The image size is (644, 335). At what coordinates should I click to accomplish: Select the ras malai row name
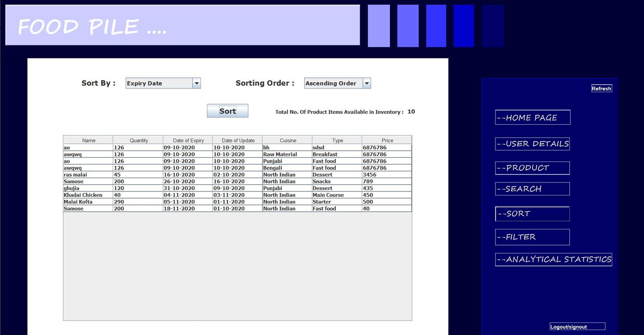tap(88, 174)
